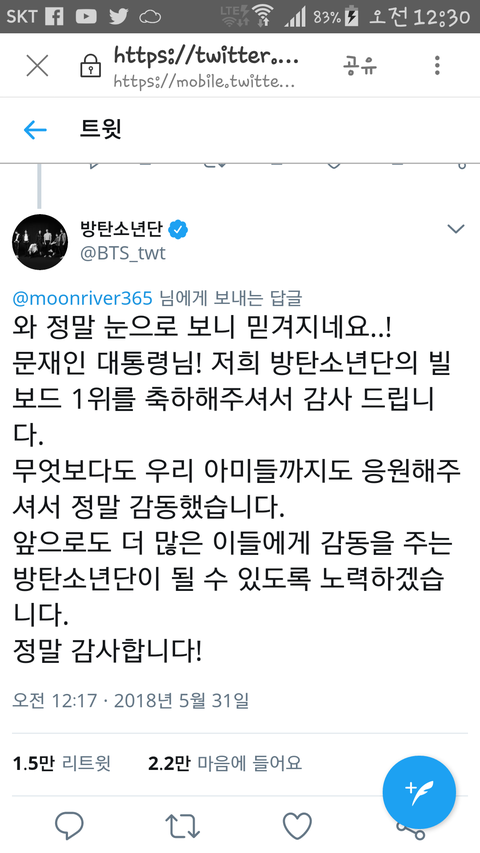Go back using the blue arrow
The width and height of the screenshot is (480, 853).
pos(35,129)
